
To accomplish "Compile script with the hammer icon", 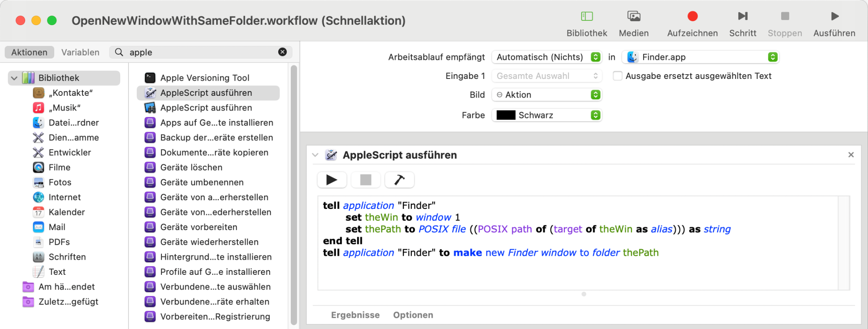I will point(399,180).
